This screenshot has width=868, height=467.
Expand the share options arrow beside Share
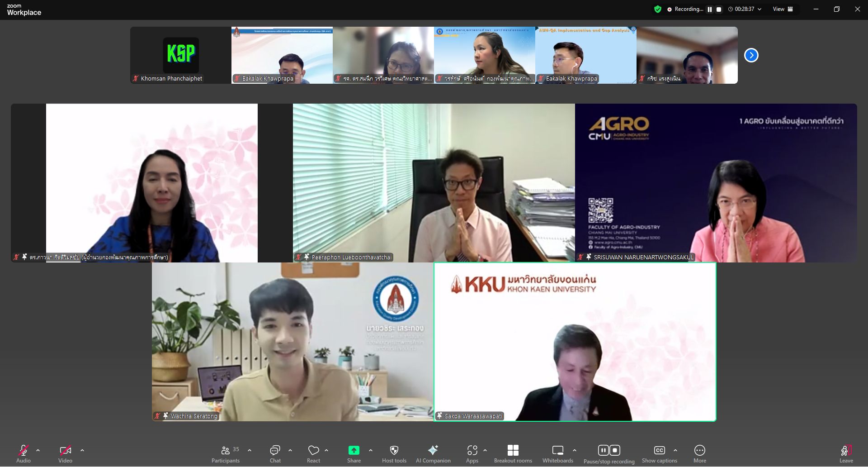pos(371,450)
